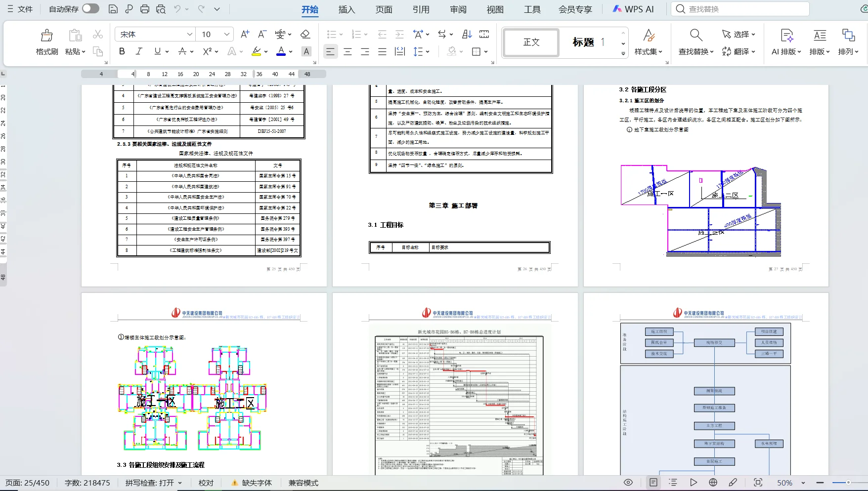Center align the text
Image resolution: width=868 pixels, height=491 pixels.
point(348,51)
